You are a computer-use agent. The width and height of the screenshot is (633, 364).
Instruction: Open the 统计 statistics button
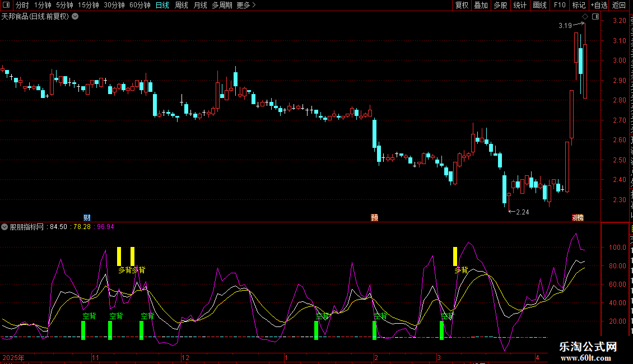click(x=520, y=5)
